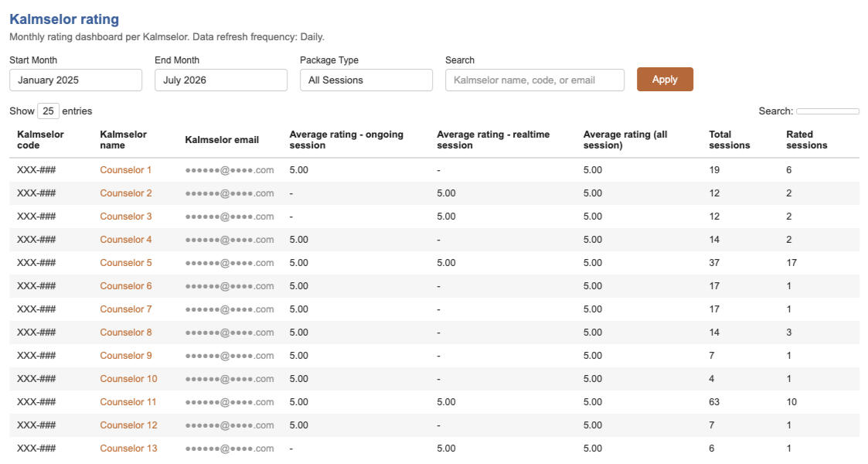This screenshot has height=464, width=868.
Task: Sort by Kalmselor email column header
Action: 222,139
